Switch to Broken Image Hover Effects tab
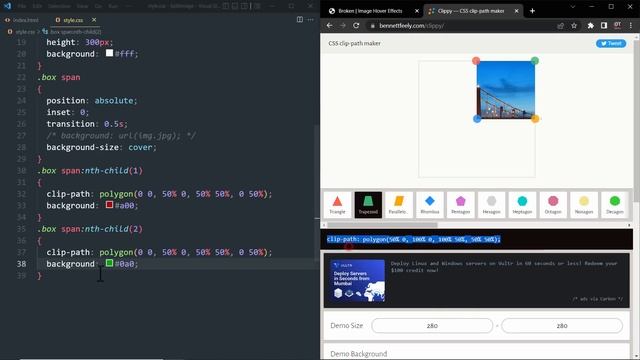Image resolution: width=640 pixels, height=360 pixels. coord(370,11)
